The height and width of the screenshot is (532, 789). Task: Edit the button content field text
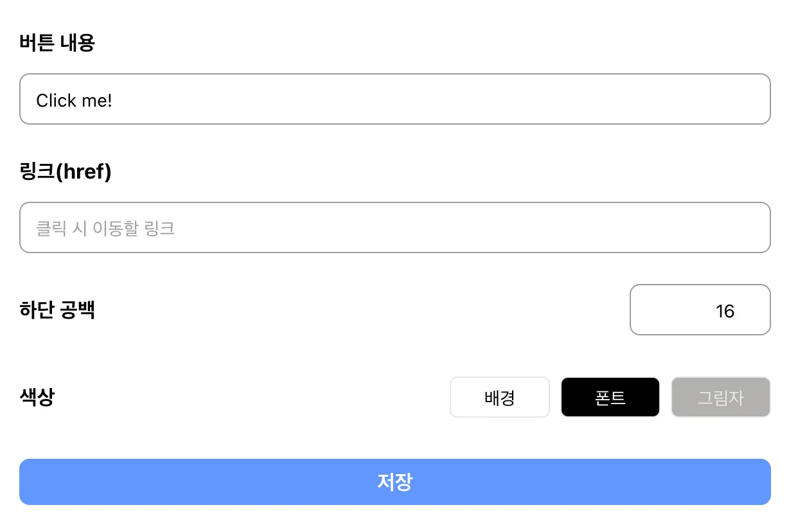click(x=394, y=99)
